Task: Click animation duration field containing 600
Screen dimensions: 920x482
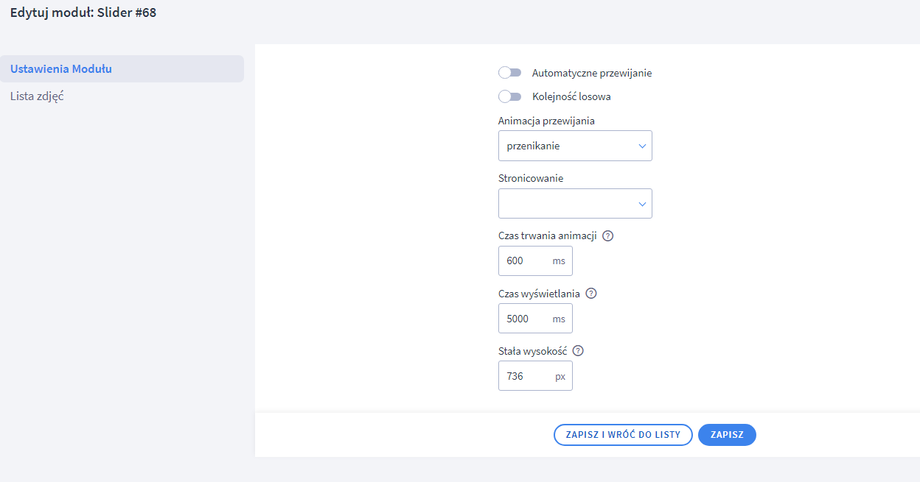Action: pos(524,261)
